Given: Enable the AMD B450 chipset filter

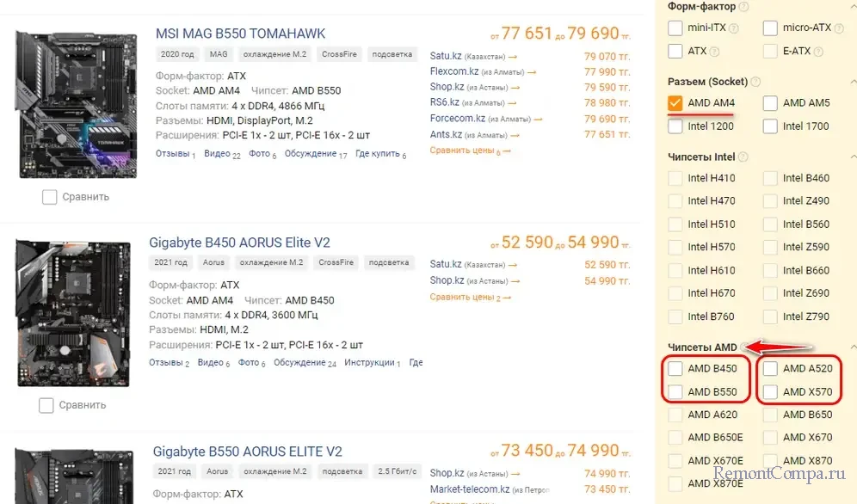Looking at the screenshot, I should [x=676, y=369].
